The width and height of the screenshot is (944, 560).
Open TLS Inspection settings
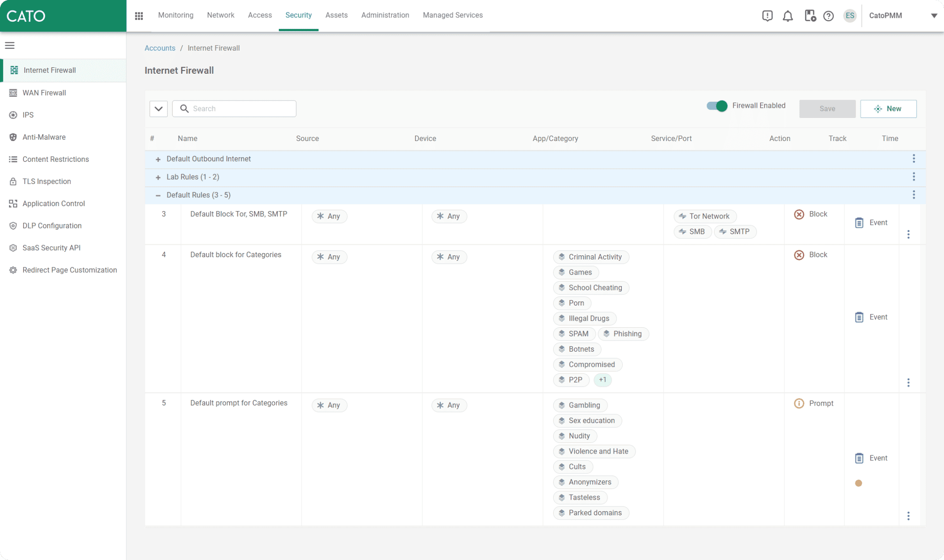46,181
